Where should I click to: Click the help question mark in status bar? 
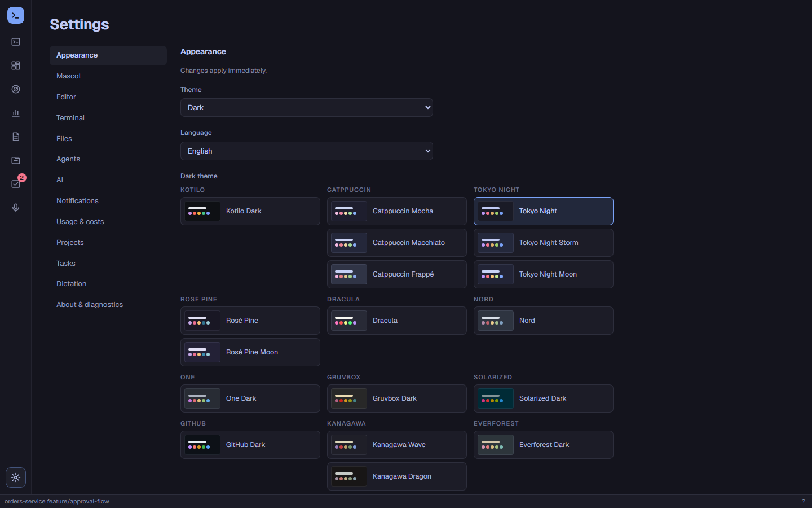804,501
